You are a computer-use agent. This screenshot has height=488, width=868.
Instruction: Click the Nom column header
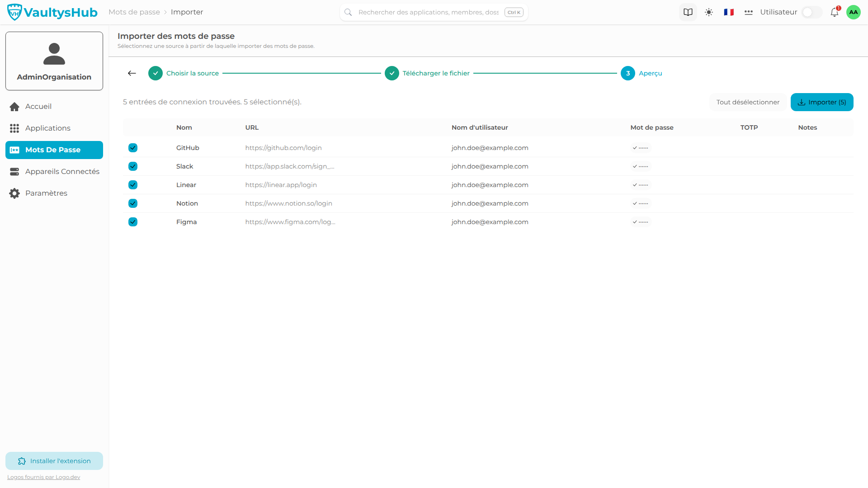[x=184, y=127]
